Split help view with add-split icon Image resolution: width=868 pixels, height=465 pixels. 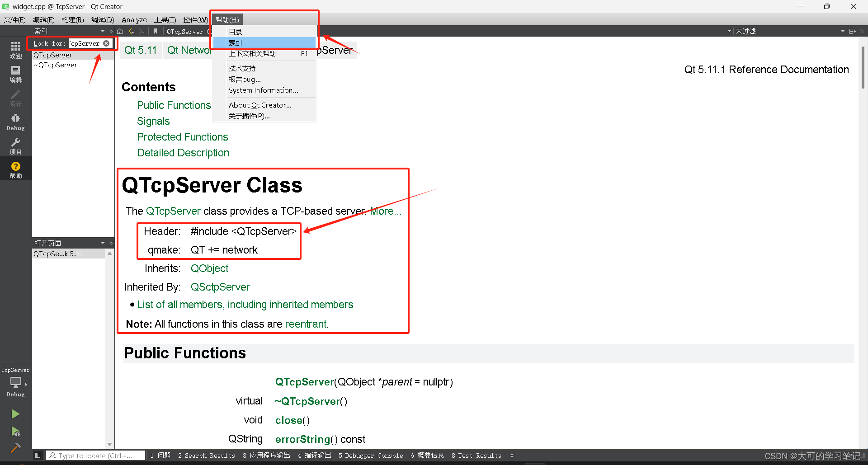(852, 31)
